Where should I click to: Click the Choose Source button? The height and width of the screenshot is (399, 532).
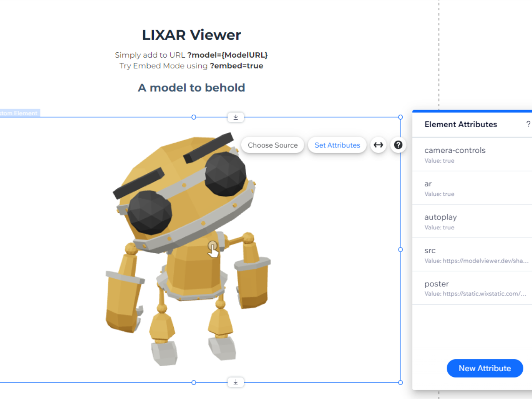click(x=273, y=145)
